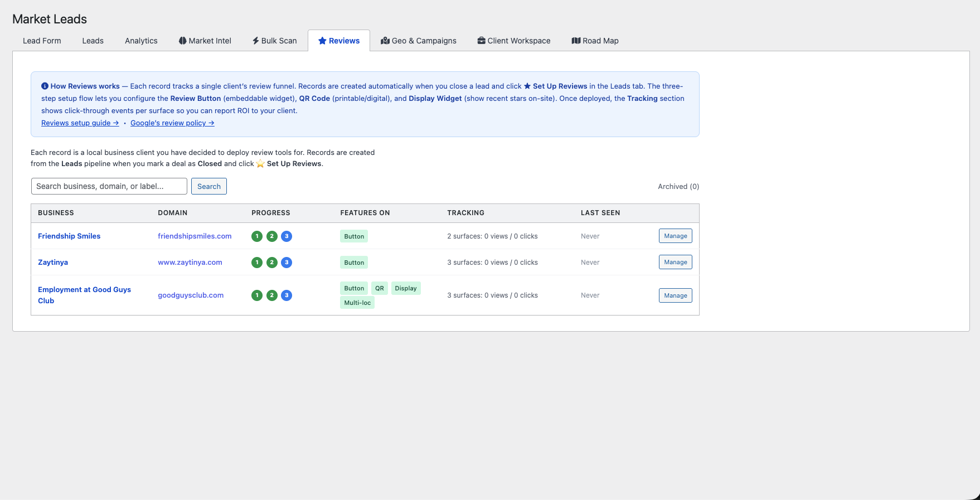Click the LAST SEEN column header
The image size is (980, 500).
(600, 213)
